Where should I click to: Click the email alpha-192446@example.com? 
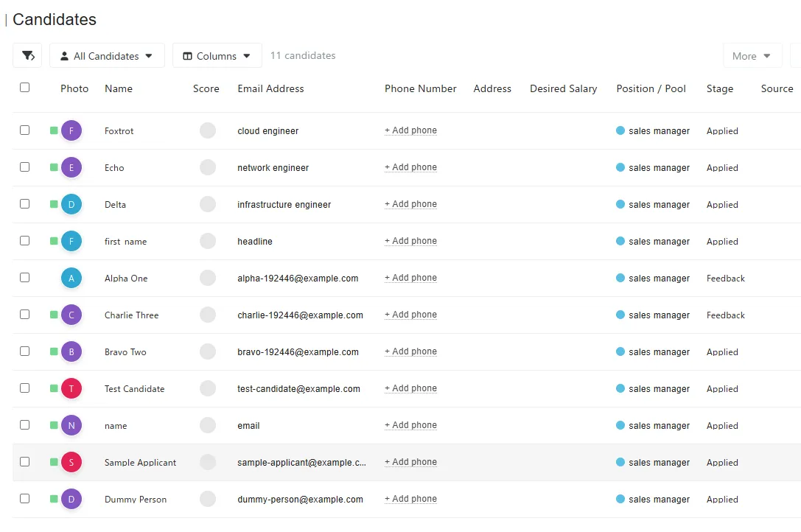click(298, 278)
